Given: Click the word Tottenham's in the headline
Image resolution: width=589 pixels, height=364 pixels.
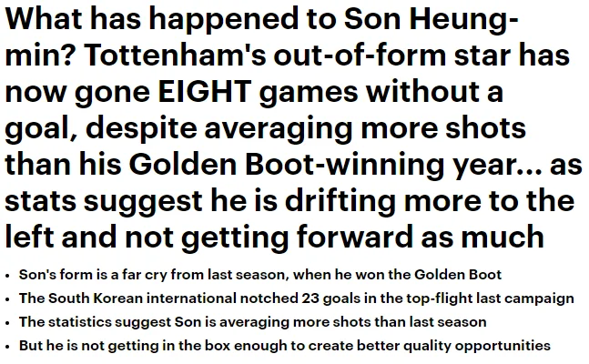Looking at the screenshot, I should pos(176,55).
